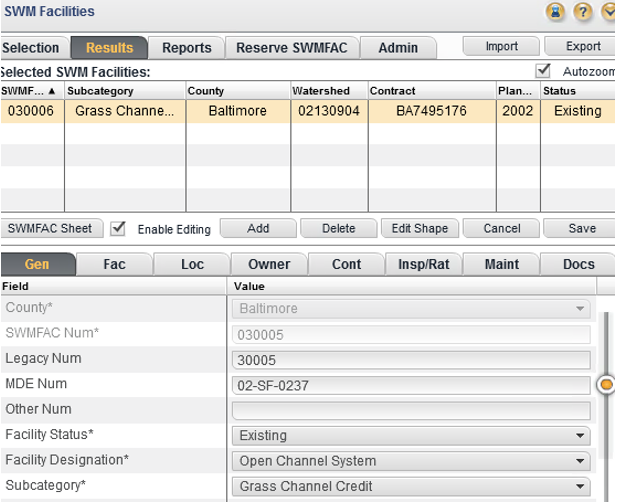
Task: Open the Facility Status dropdown
Action: pyautogui.click(x=411, y=436)
